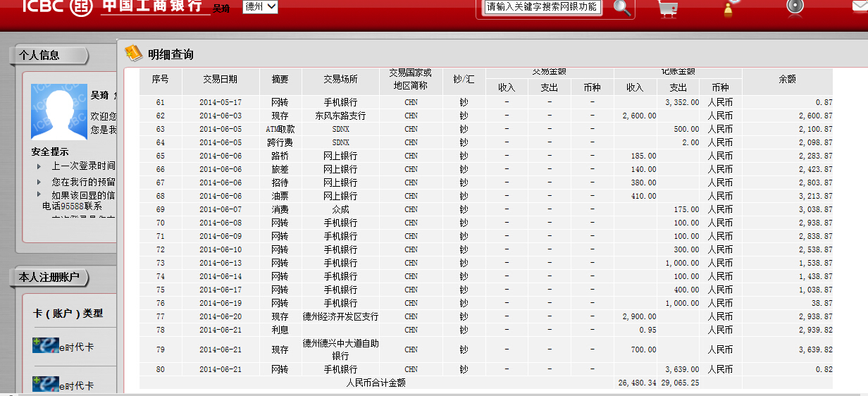The width and height of the screenshot is (868, 396).
Task: Click the user avatar picture
Action: (58, 111)
